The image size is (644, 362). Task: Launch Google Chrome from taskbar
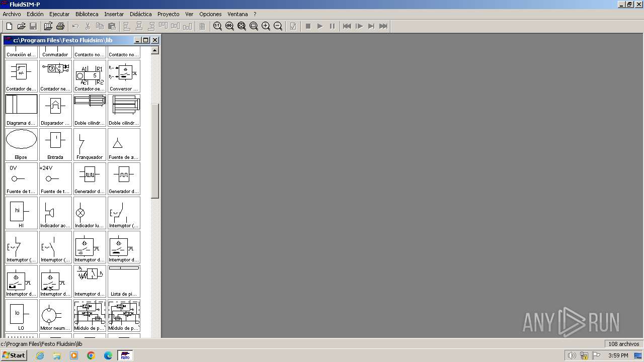91,355
